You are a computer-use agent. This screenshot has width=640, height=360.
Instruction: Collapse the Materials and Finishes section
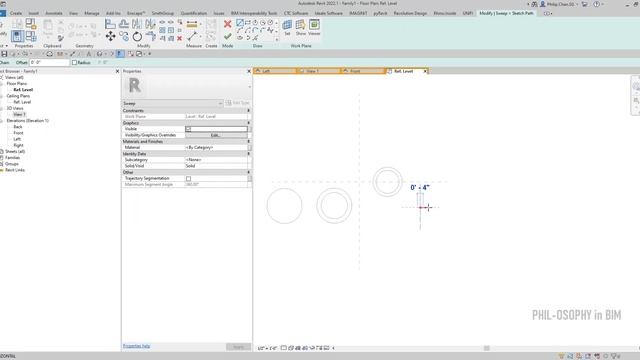(x=249, y=141)
